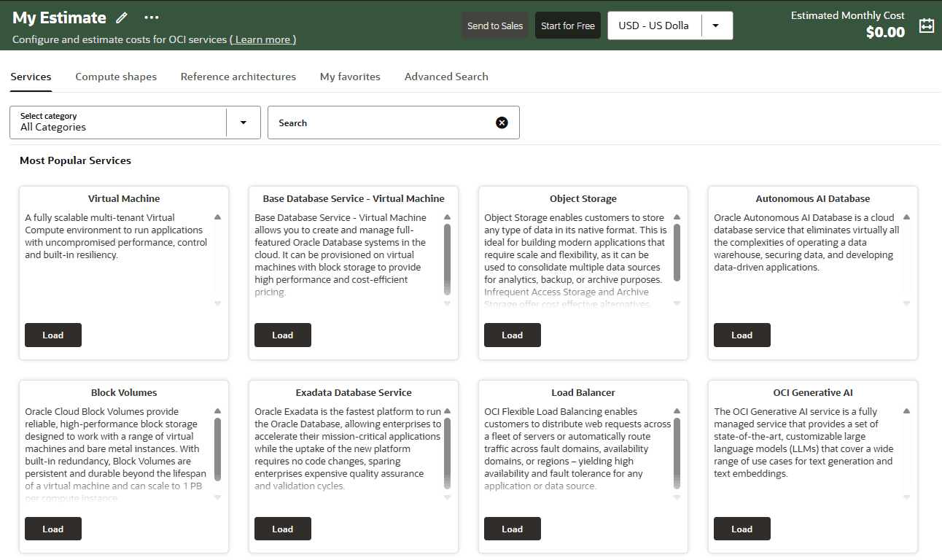Click the scrollbar thumb in Block Volumes card
This screenshot has height=560, width=942.
click(x=217, y=449)
